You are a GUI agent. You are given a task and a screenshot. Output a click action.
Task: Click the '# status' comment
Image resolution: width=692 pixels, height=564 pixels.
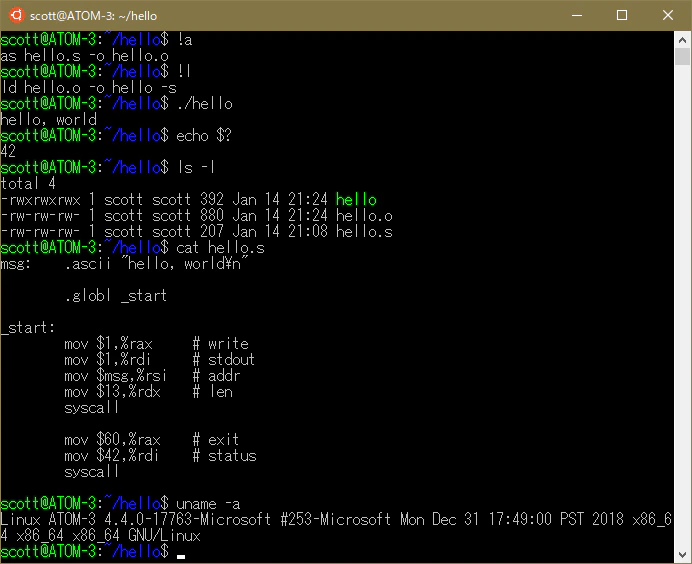pyautogui.click(x=225, y=456)
